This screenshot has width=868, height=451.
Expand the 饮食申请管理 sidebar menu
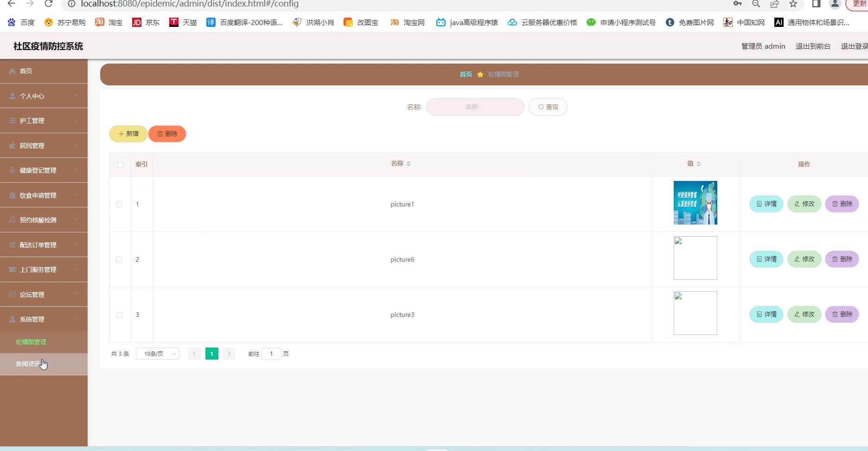tap(44, 195)
